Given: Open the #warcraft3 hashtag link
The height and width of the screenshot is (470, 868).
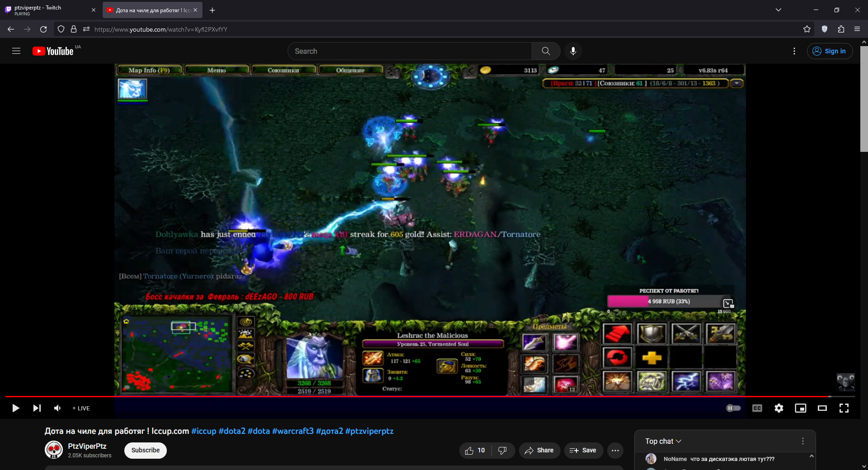Looking at the screenshot, I should [292, 431].
